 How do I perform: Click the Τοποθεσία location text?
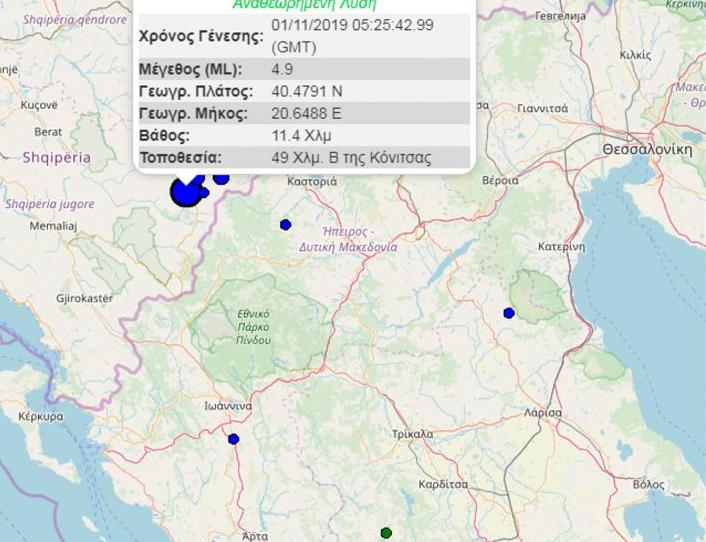351,157
